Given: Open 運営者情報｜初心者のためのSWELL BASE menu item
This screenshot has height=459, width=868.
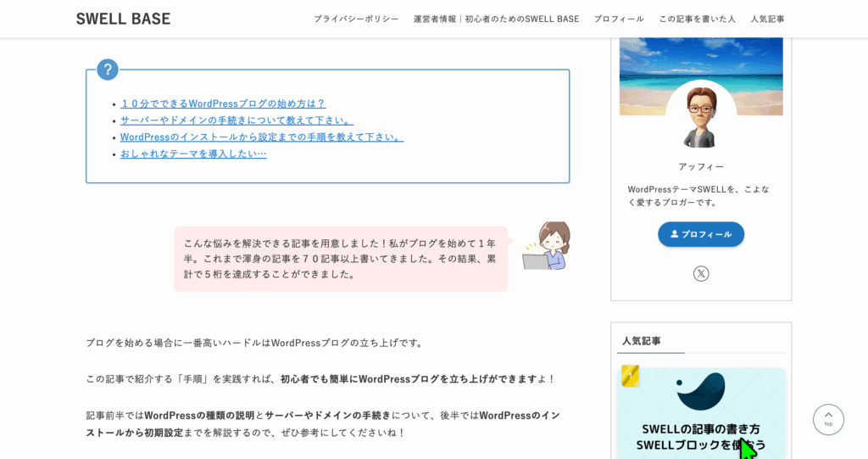Looking at the screenshot, I should tap(496, 19).
